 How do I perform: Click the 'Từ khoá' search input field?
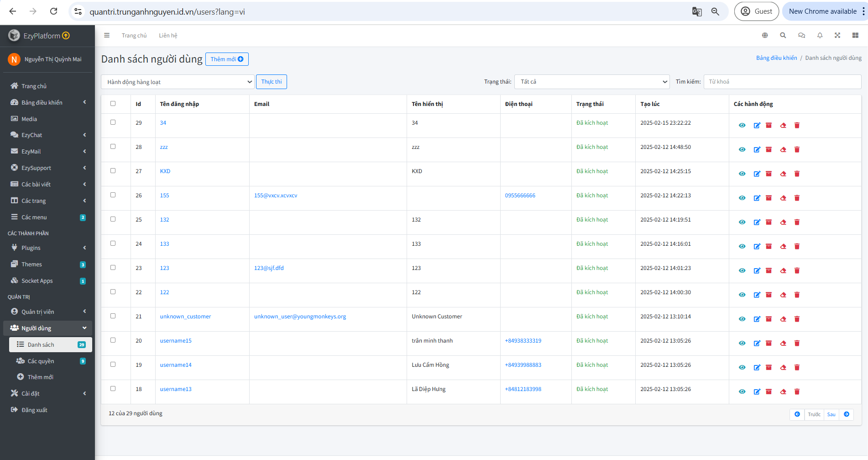(x=782, y=82)
